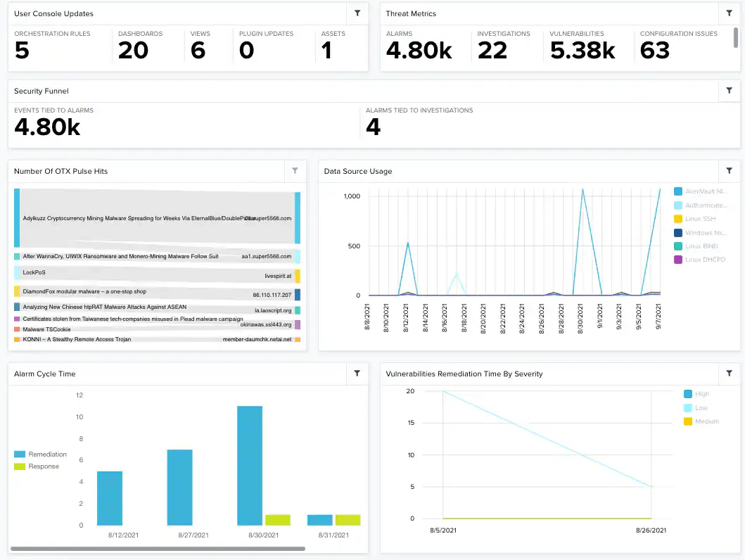Select After WannaCry UIWIX Ransomware pulse
This screenshot has height=560, width=745.
tap(121, 257)
